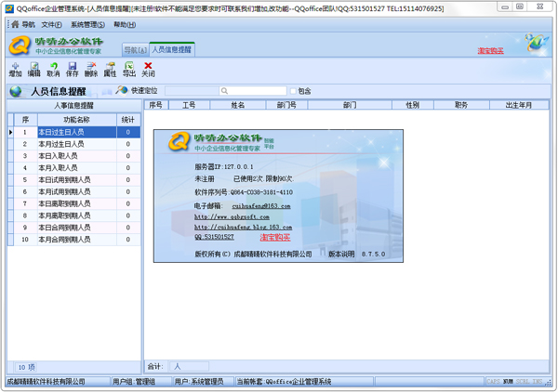This screenshot has height=392, width=558.
Task: Click the 人事信息提醒 panel header
Action: point(73,106)
